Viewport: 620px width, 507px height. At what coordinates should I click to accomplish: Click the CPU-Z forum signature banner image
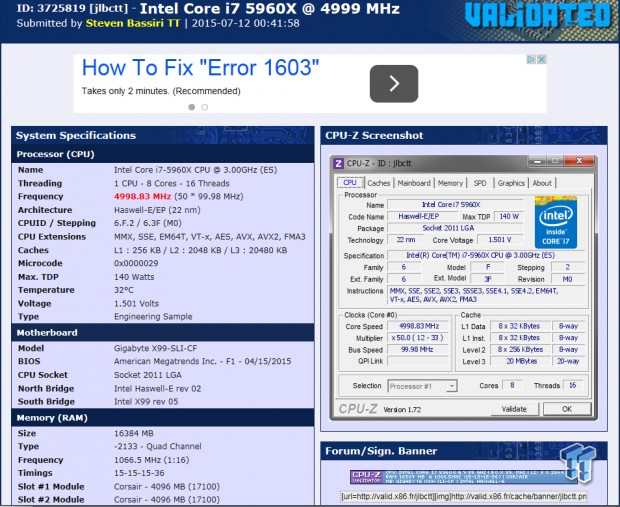tap(463, 477)
